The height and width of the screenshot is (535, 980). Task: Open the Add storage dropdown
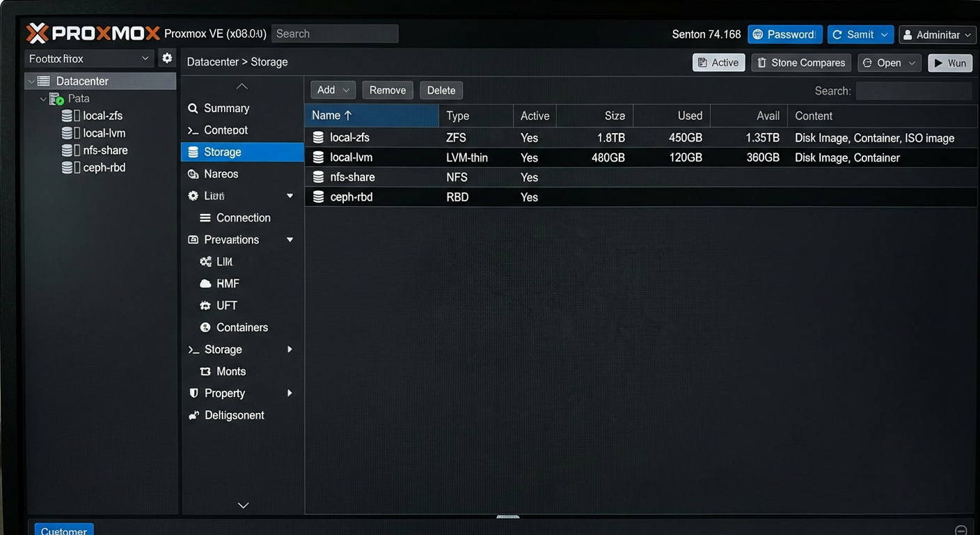(333, 90)
